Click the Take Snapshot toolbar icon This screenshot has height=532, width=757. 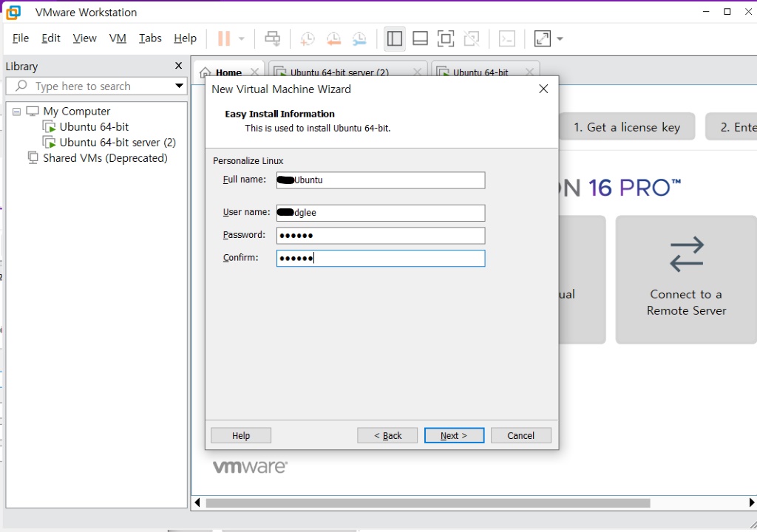tap(307, 38)
